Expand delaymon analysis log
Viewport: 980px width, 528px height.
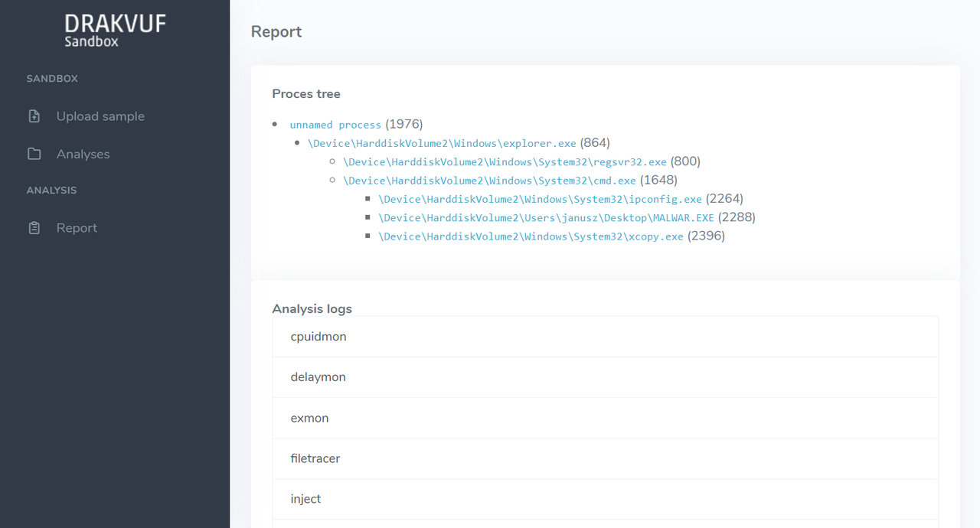point(605,377)
